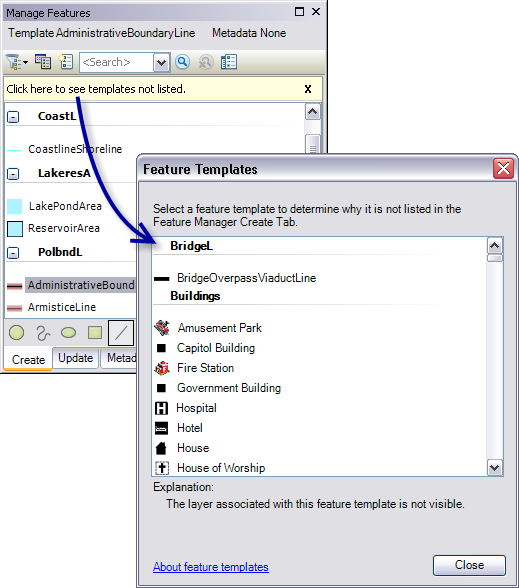Click the Hospital H symbol icon
The height and width of the screenshot is (588, 519).
tap(161, 408)
